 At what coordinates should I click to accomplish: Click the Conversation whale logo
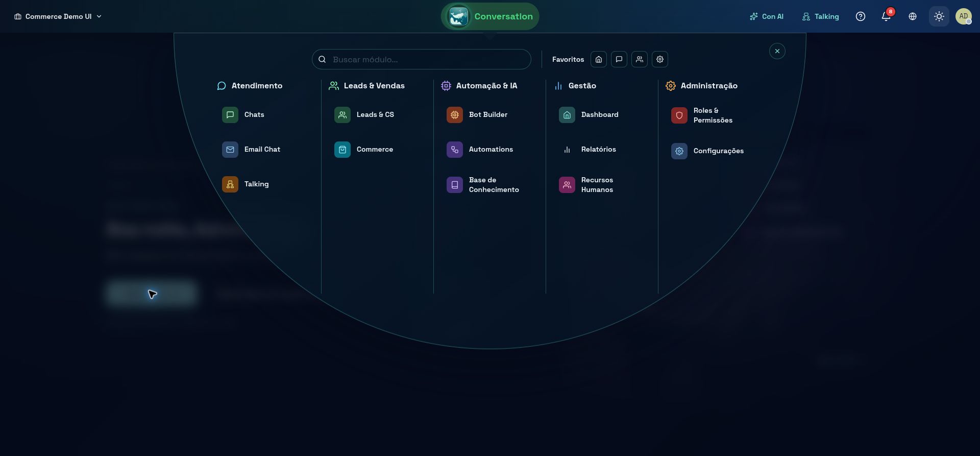coord(458,16)
